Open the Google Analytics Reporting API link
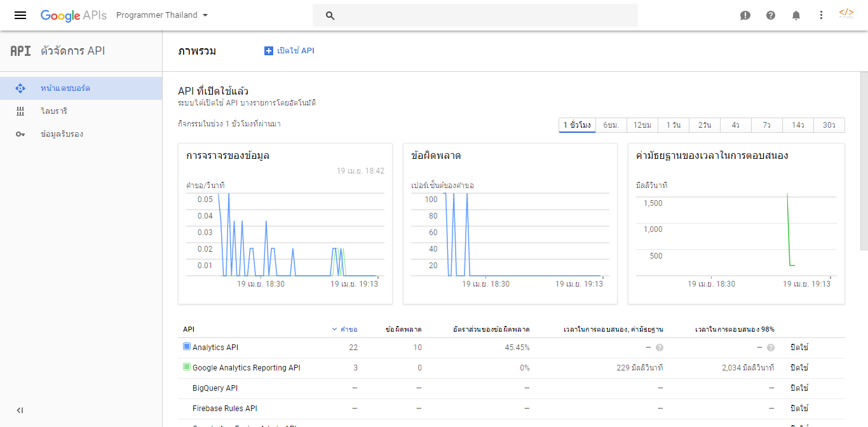Screen dimensions: 868x427 (x=247, y=368)
